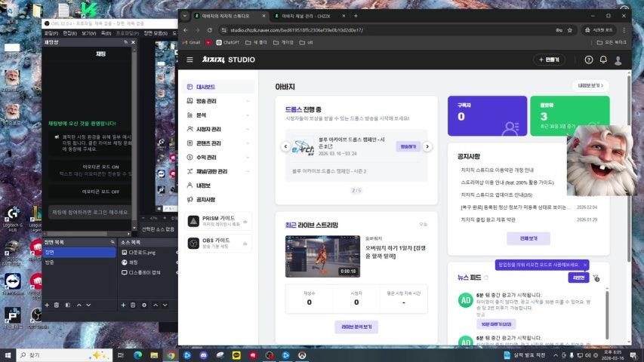Viewport: 644px width, 362px height.
Task: Show next drops campaign with right arrow
Action: pyautogui.click(x=427, y=146)
